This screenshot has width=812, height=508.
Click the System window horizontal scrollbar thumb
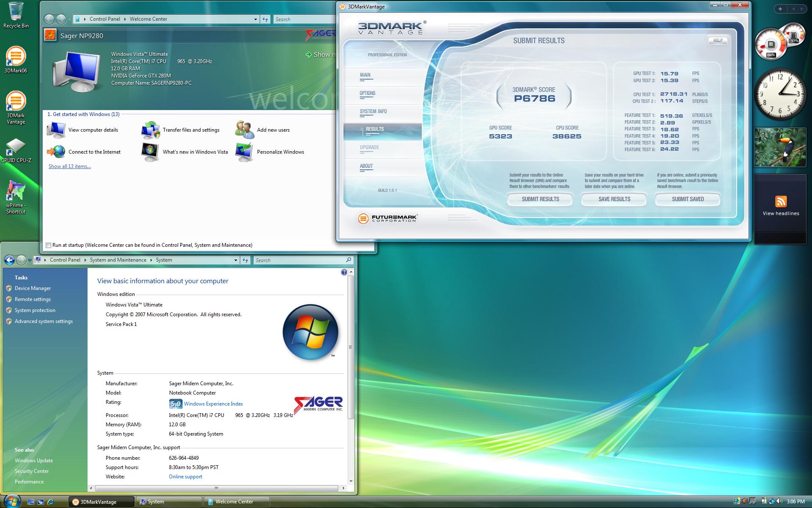[x=216, y=488]
